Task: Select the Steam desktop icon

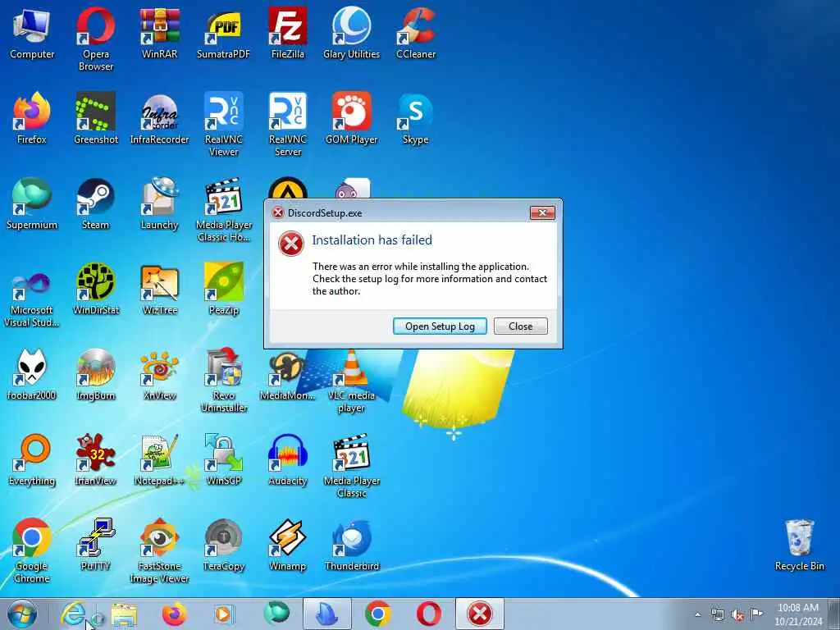Action: (x=95, y=203)
